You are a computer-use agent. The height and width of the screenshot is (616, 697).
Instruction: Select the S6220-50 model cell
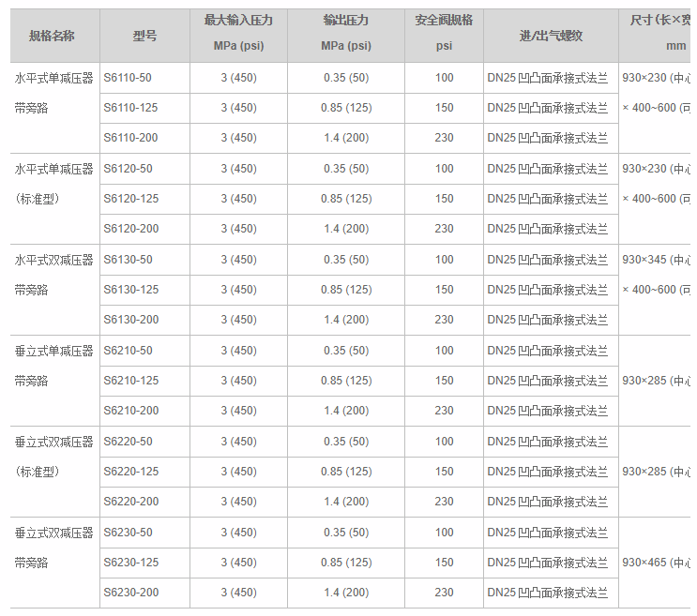pyautogui.click(x=128, y=442)
